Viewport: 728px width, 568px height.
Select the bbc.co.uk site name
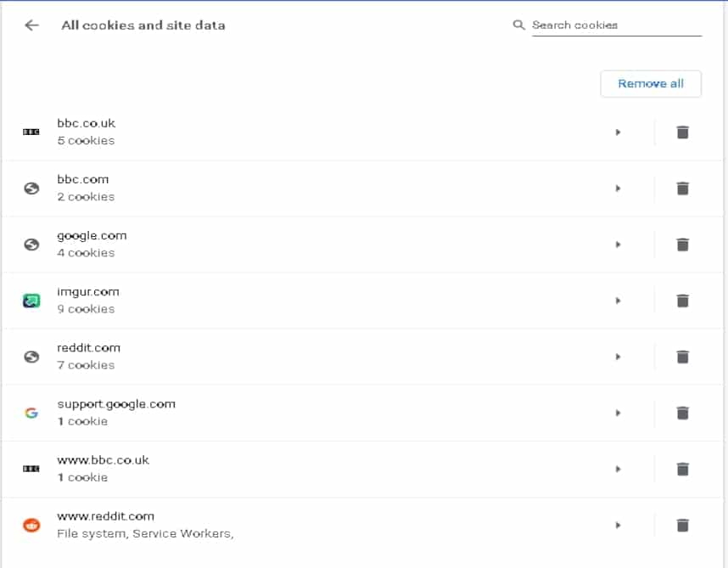[87, 124]
